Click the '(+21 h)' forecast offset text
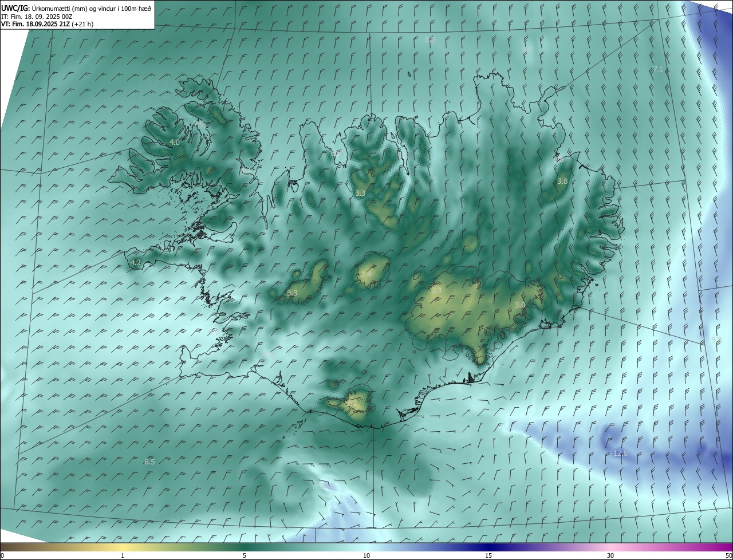The width and height of the screenshot is (733, 560). click(83, 24)
